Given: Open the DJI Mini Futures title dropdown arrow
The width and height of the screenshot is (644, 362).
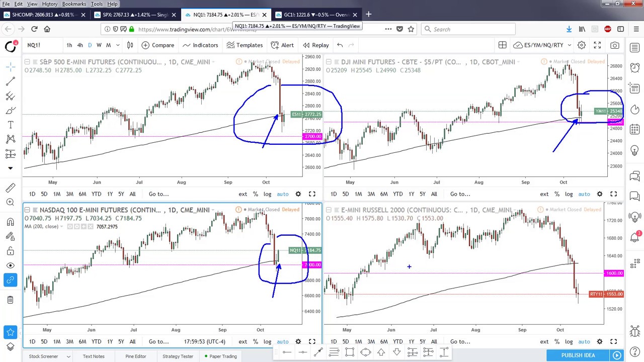Looking at the screenshot, I should [x=519, y=62].
